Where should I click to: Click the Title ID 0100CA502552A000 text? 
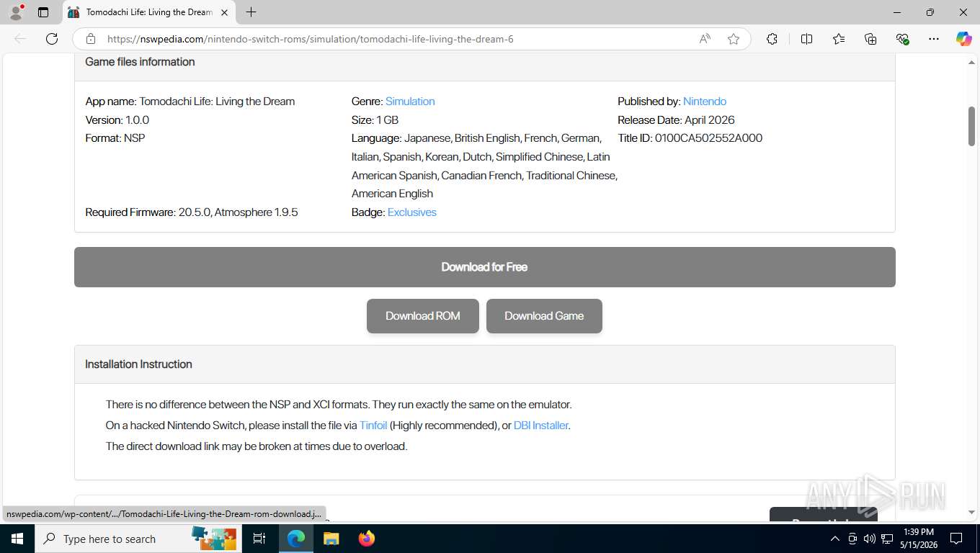(x=690, y=138)
